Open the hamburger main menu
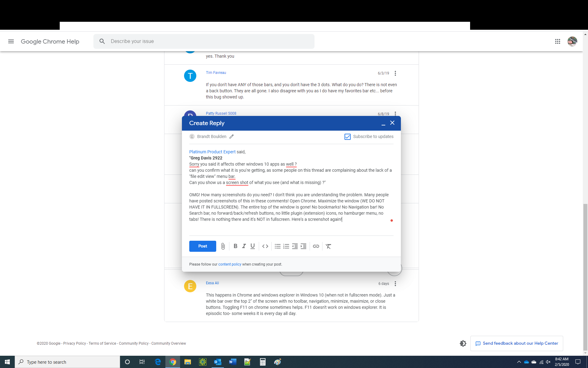 tap(11, 41)
